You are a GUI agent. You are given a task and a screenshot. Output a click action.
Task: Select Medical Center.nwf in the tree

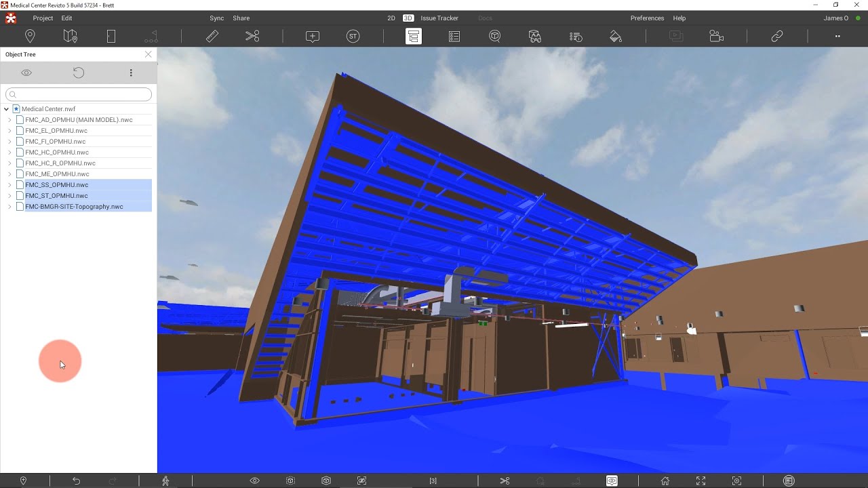pos(48,108)
